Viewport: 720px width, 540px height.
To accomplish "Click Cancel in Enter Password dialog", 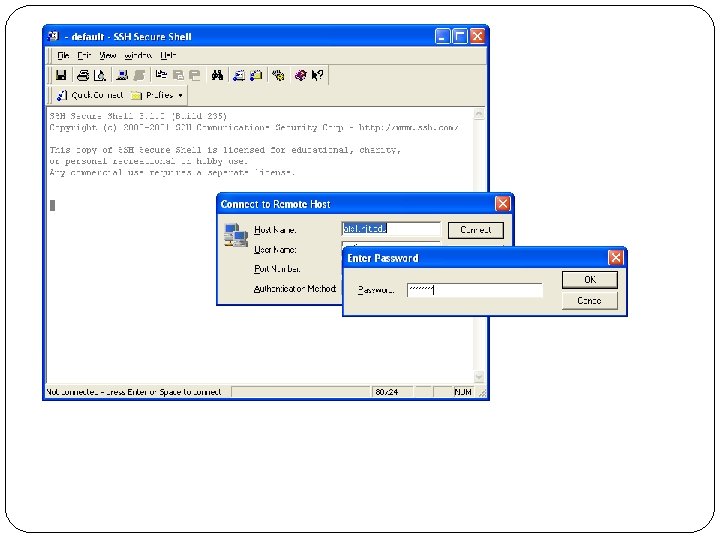I will coord(590,301).
